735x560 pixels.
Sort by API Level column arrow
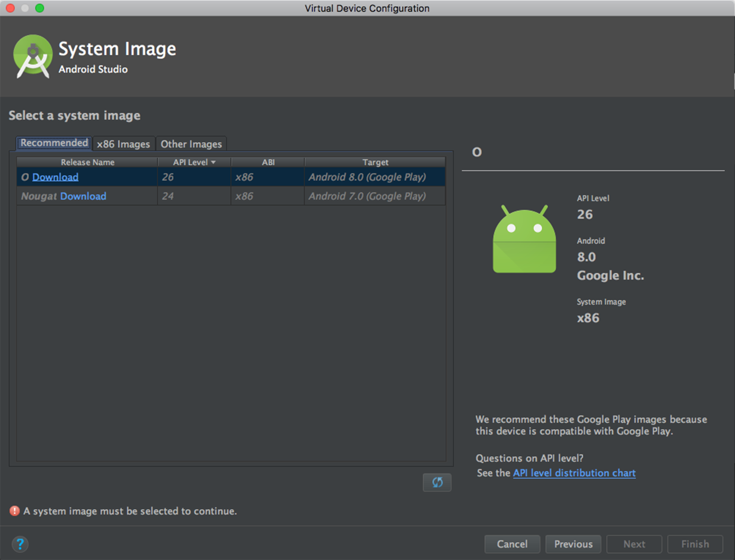213,162
